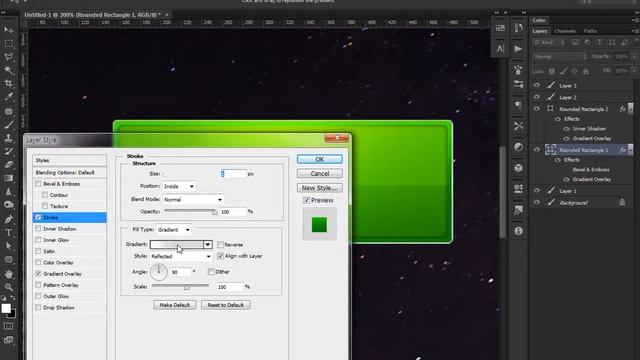The width and height of the screenshot is (640, 360).
Task: Click the gradient Scale slider
Action: point(180,286)
